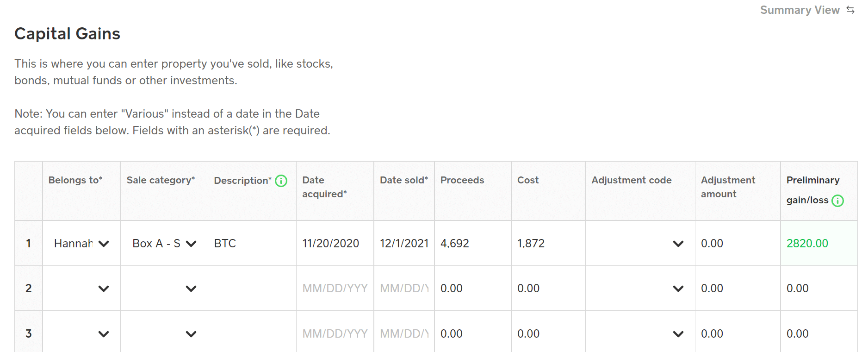Open the Sale category dropdown in row 3
This screenshot has height=352, width=868.
191,333
